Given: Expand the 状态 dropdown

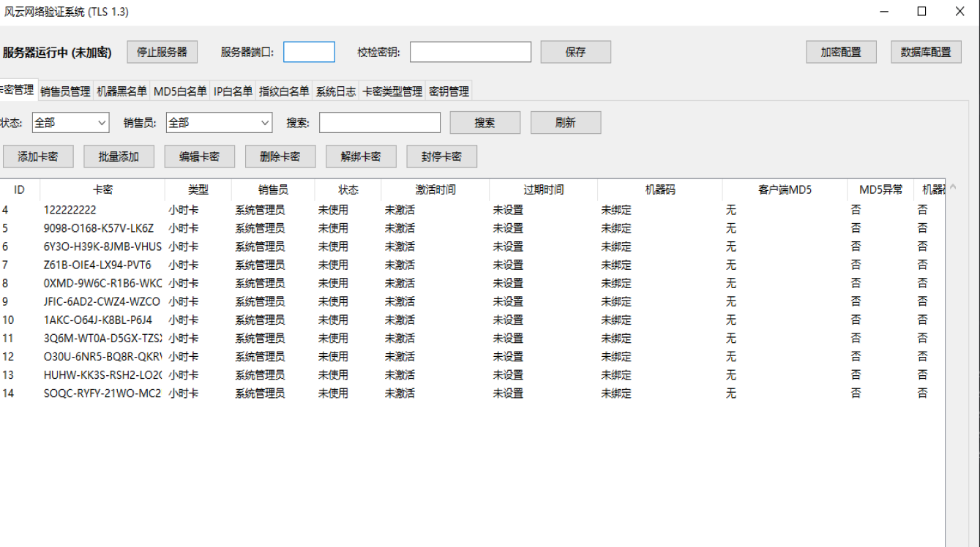Looking at the screenshot, I should point(70,123).
